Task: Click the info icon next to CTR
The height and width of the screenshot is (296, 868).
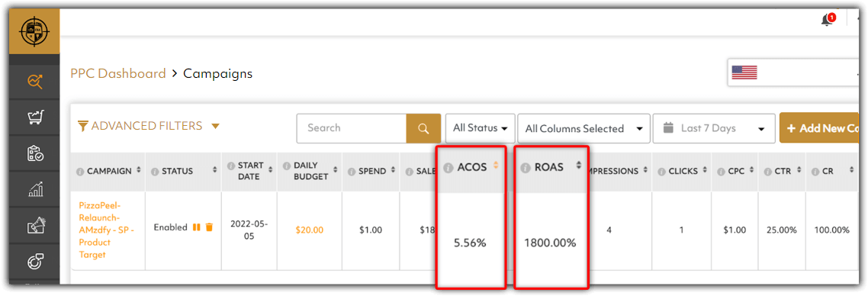Action: [x=768, y=172]
